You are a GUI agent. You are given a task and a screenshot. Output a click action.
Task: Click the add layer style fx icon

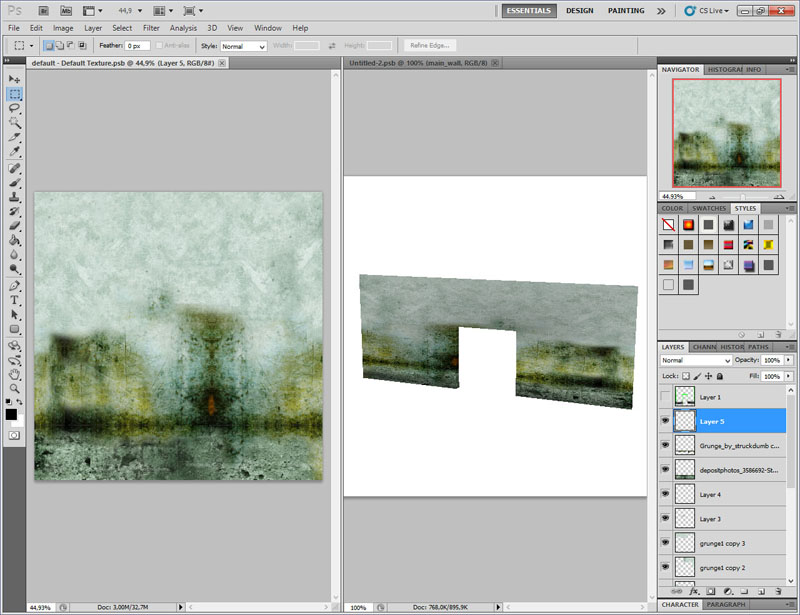tap(694, 592)
